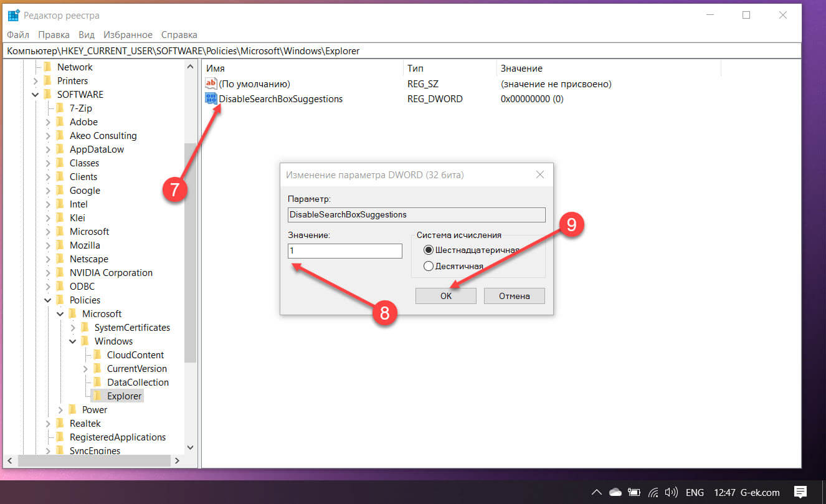Collapse the Windows tree node

click(73, 341)
